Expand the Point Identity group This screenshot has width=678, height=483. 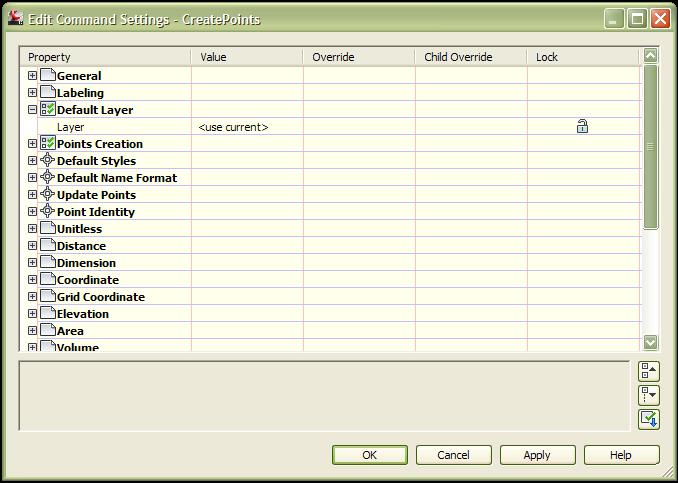(x=32, y=212)
